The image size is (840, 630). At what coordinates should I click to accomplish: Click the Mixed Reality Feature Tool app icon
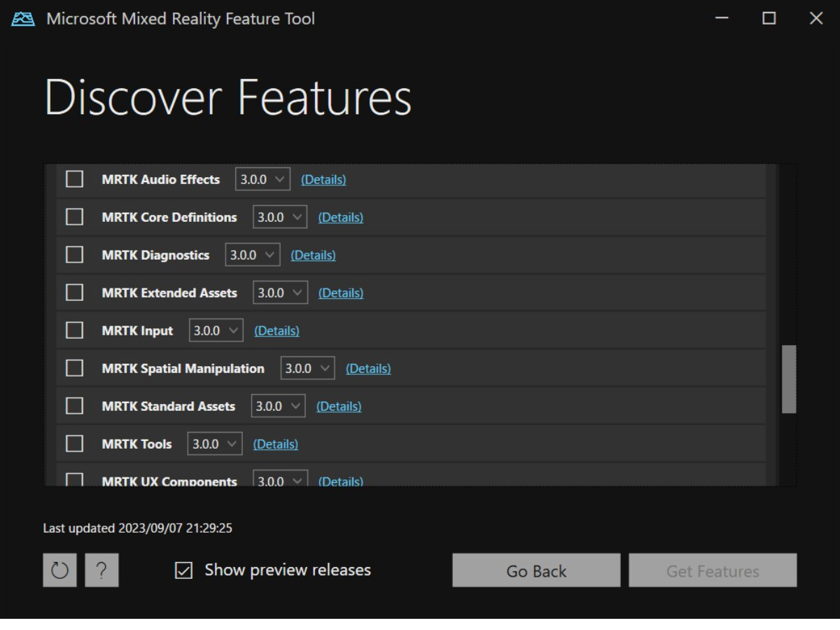[x=23, y=19]
